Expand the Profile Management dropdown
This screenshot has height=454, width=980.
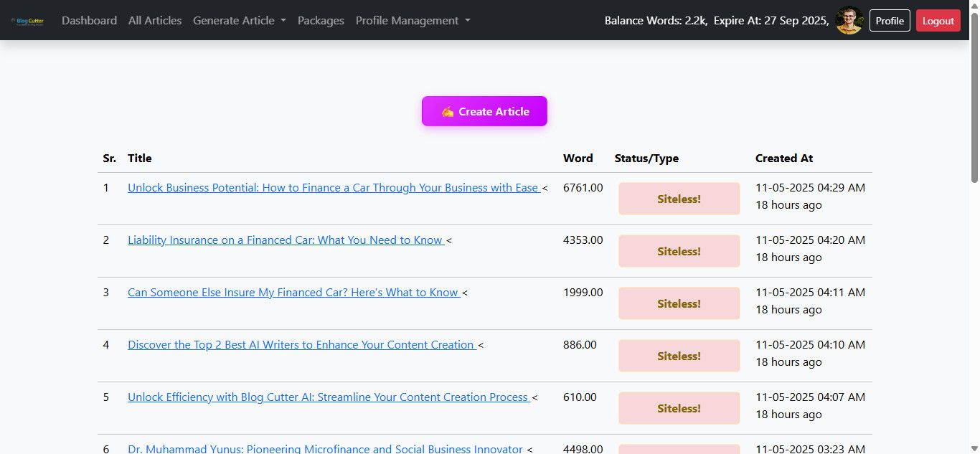[x=413, y=21]
